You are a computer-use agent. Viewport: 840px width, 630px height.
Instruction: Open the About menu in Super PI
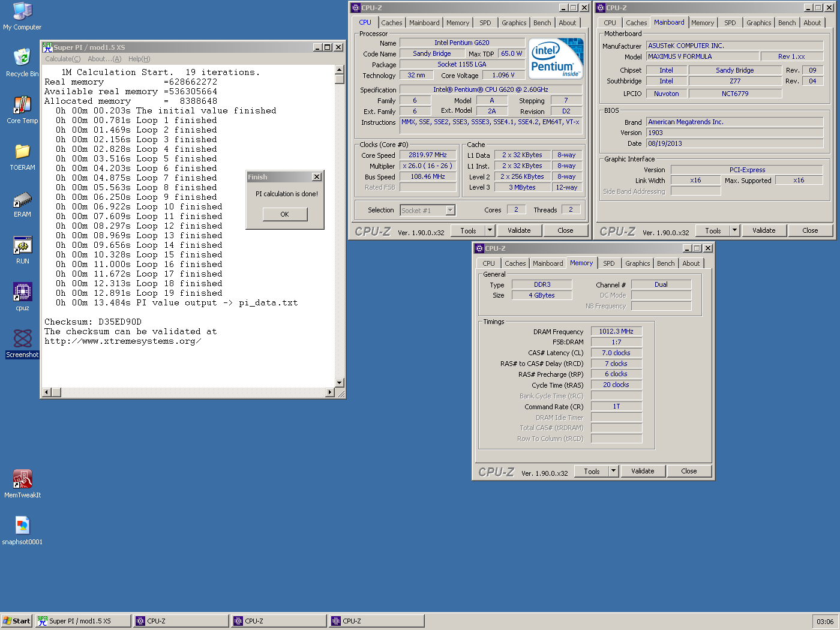coord(104,59)
